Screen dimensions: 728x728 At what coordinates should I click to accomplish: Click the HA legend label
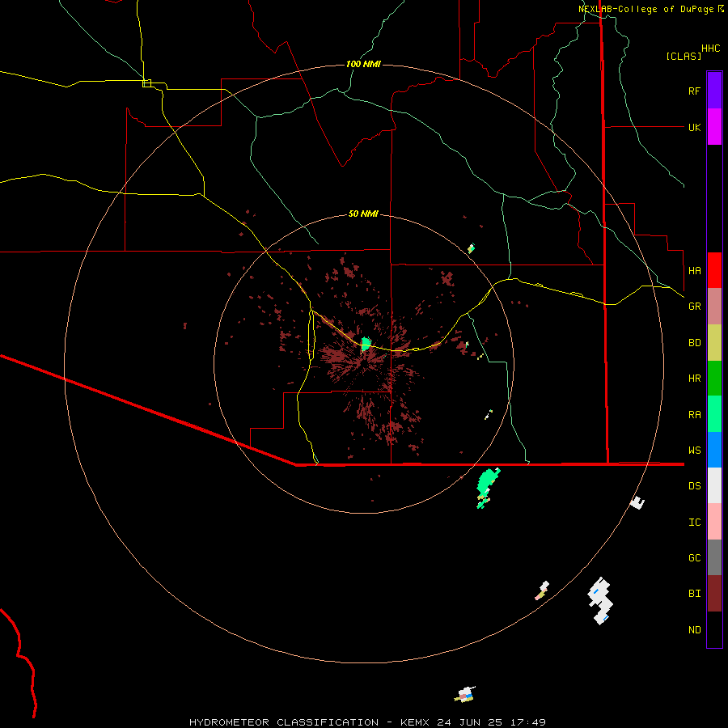point(694,271)
